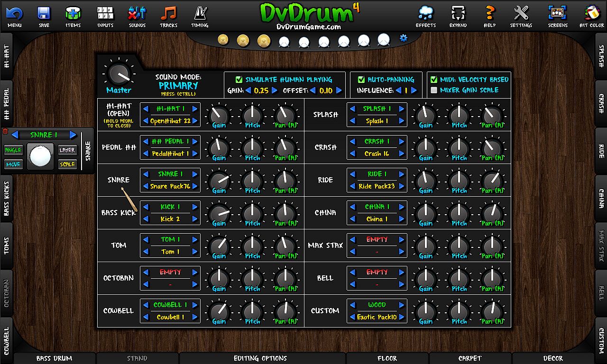Toggle the MOVE button in Snare panel

13,164
